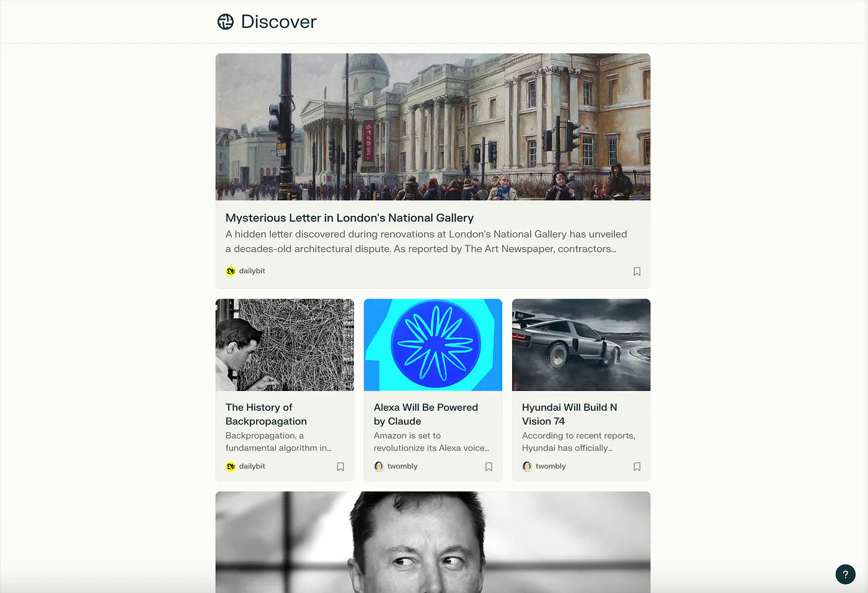This screenshot has width=868, height=593.
Task: Click dailybit avatar under Backpropagation article
Action: pos(231,467)
